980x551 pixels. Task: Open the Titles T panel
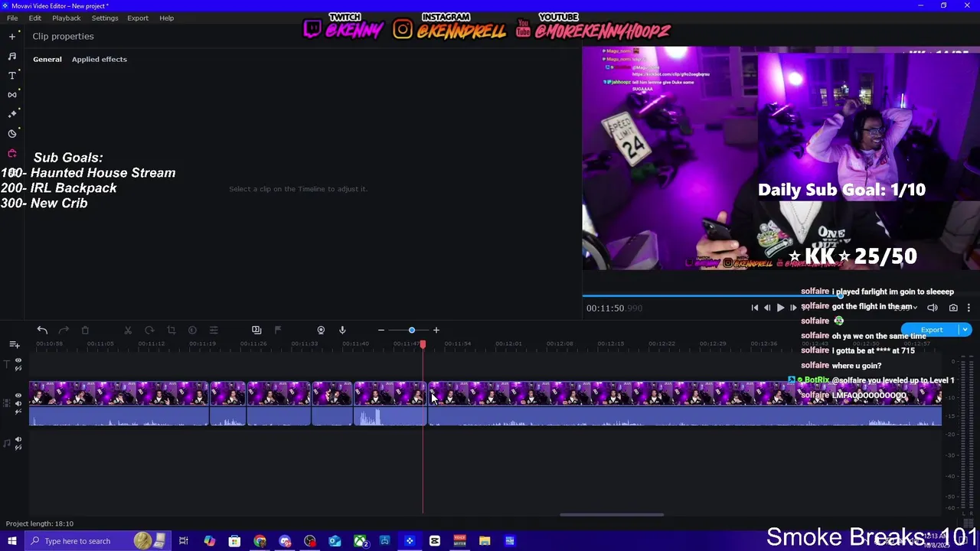[x=11, y=75]
